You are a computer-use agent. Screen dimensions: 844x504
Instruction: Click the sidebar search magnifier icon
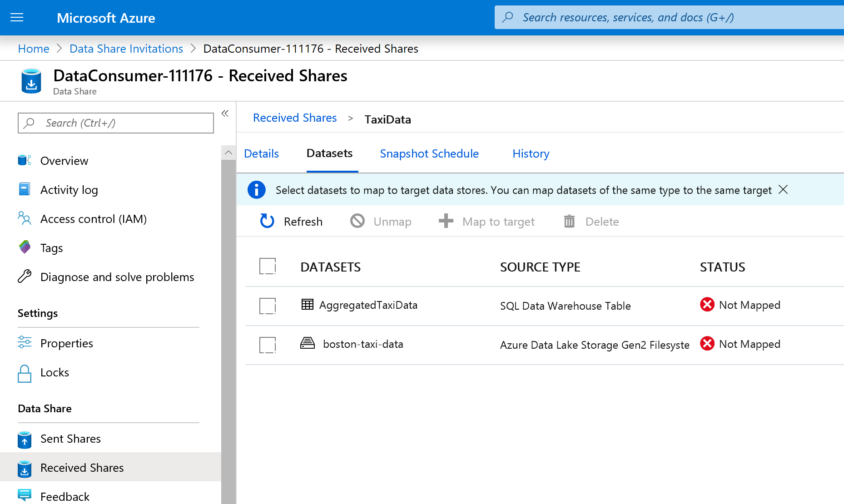pyautogui.click(x=29, y=123)
